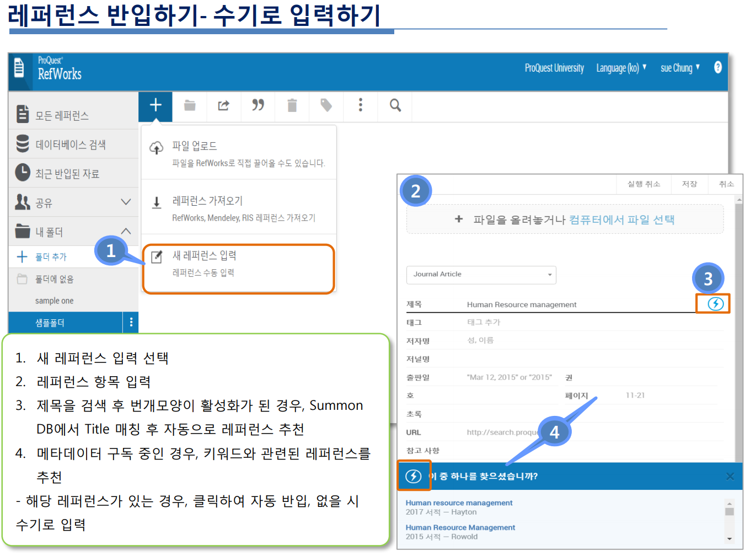
Task: Click the plus icon in file drop area
Action: pyautogui.click(x=459, y=219)
